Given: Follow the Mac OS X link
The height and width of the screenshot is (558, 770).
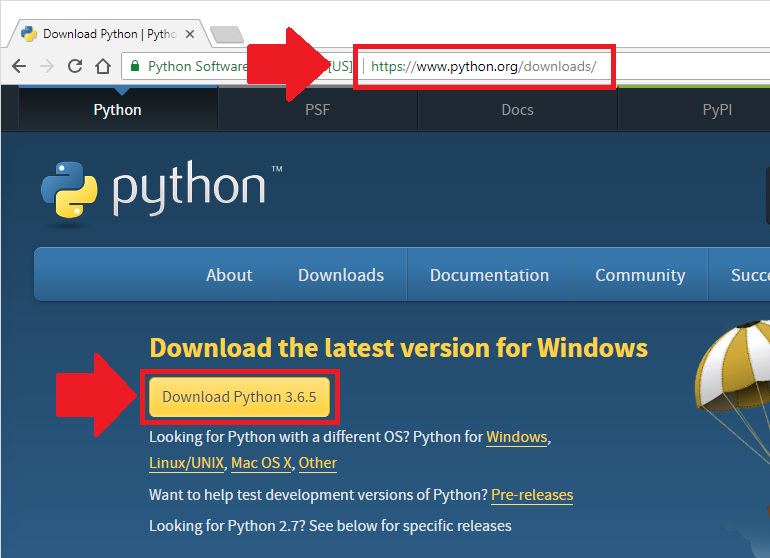Looking at the screenshot, I should tap(261, 463).
